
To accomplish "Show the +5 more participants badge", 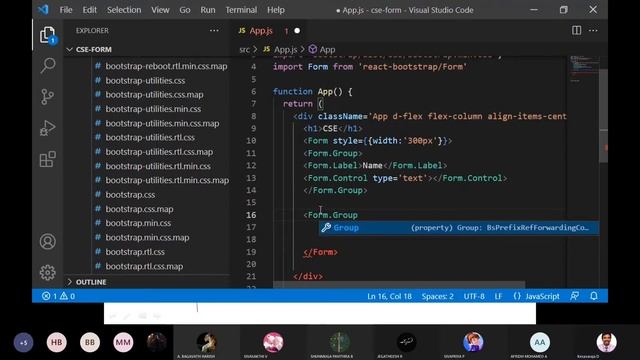I will point(24,342).
